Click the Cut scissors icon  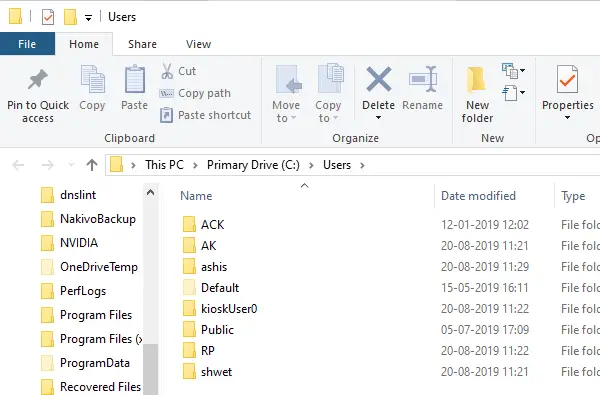[x=167, y=71]
